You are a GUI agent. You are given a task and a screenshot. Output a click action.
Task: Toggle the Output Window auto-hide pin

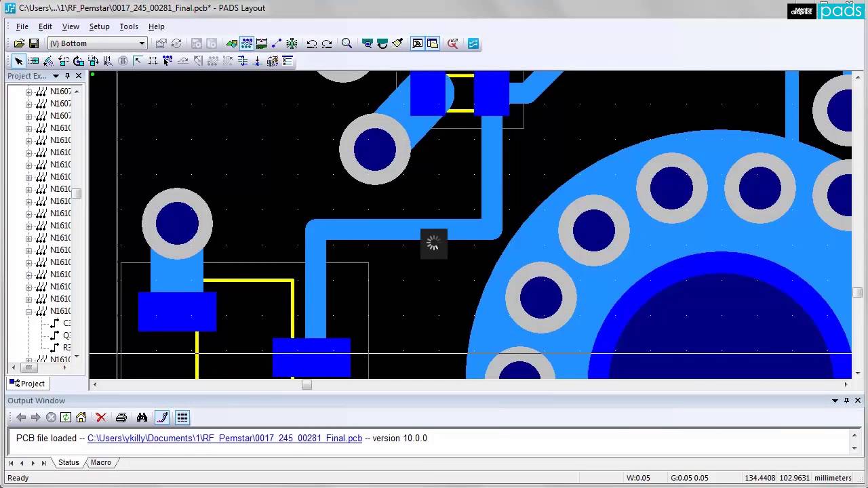coord(847,401)
